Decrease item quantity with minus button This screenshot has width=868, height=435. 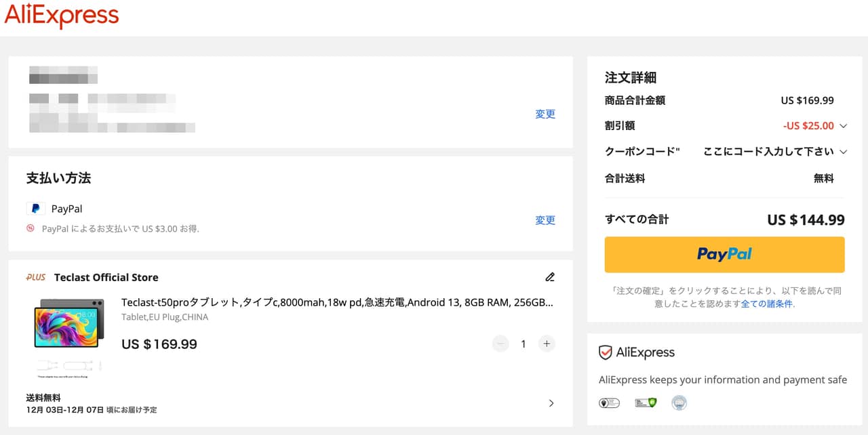501,344
